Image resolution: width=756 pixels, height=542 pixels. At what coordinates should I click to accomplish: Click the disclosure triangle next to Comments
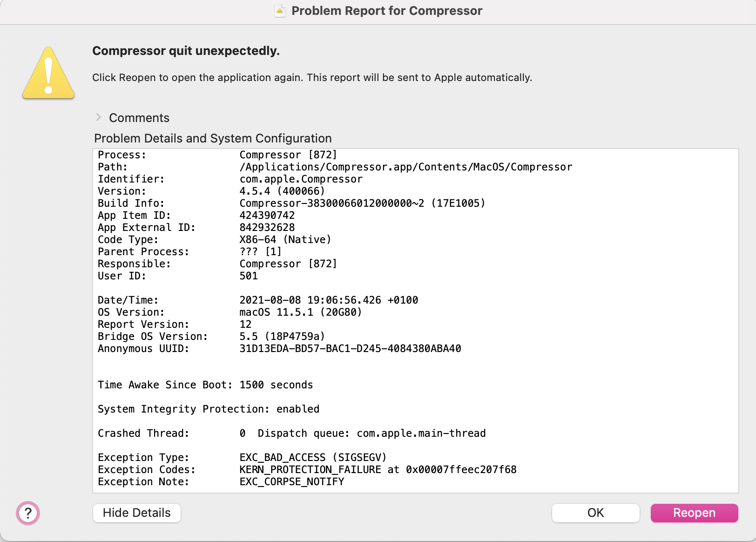point(99,118)
